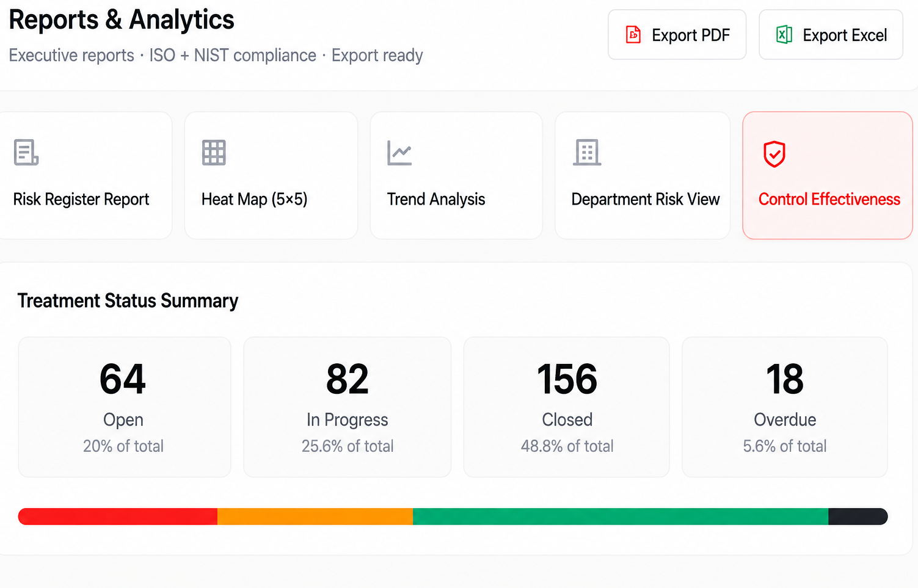Open the 64 Open treatments card
The width and height of the screenshot is (918, 588).
pyautogui.click(x=125, y=407)
